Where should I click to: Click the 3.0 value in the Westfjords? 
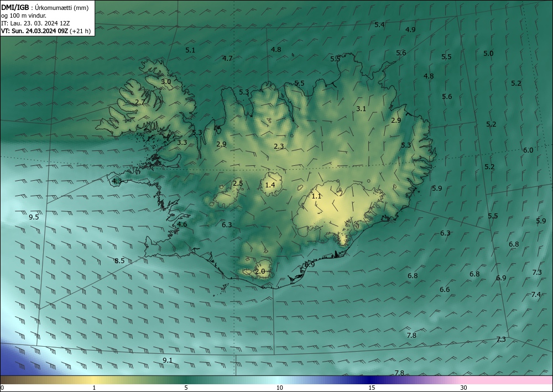pyautogui.click(x=166, y=82)
